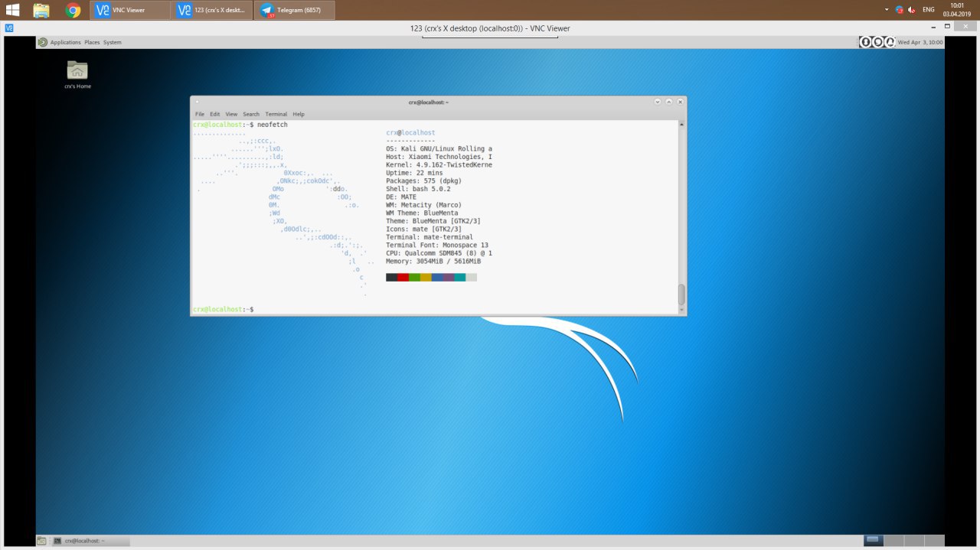Reveal the VNC Viewer toolbar handle
The image size is (980, 550).
pos(490,36)
